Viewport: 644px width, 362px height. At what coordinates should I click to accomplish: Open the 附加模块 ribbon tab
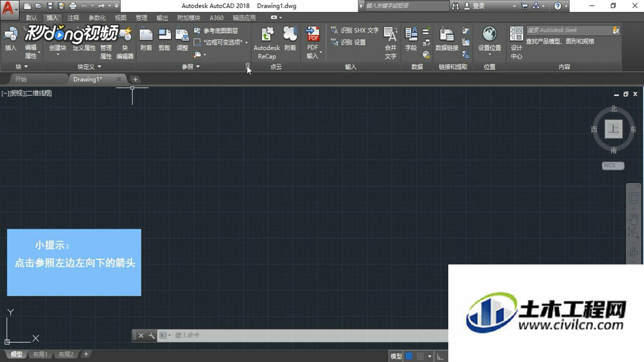[189, 18]
